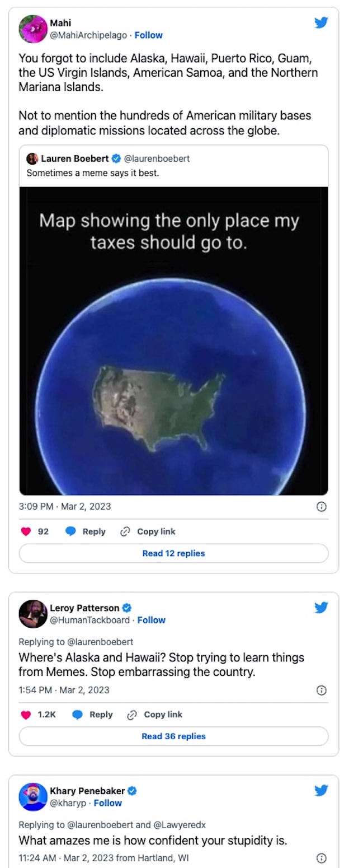
Task: Expand Read 36 replies
Action: pyautogui.click(x=173, y=736)
